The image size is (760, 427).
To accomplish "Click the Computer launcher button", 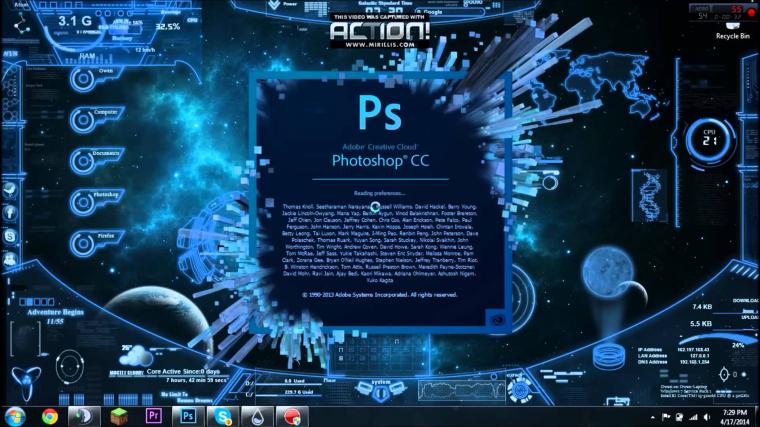I will coord(97,119).
